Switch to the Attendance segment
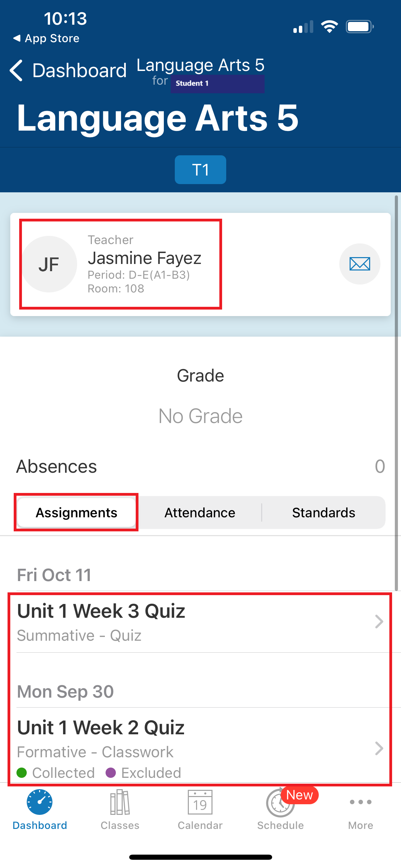401x868 pixels. pyautogui.click(x=200, y=513)
